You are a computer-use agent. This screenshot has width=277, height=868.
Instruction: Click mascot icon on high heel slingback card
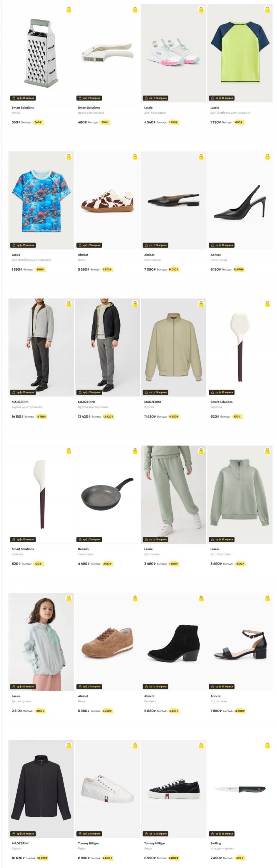267,157
